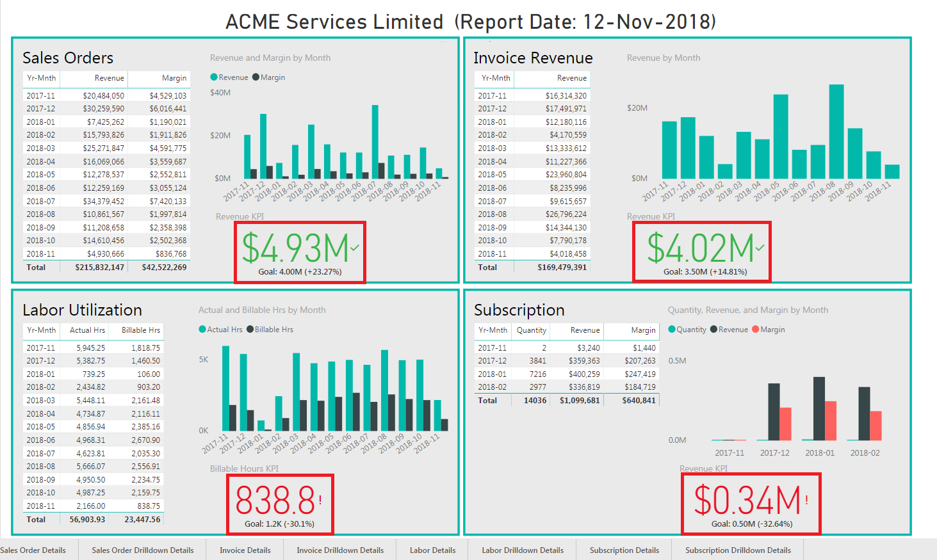Select the Sales Orders $4.93M KPI card
Screen dimensions: 937x560
[x=300, y=252]
